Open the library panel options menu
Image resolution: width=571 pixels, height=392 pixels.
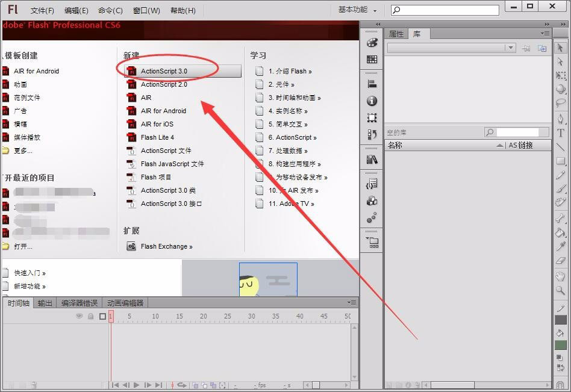tap(545, 34)
